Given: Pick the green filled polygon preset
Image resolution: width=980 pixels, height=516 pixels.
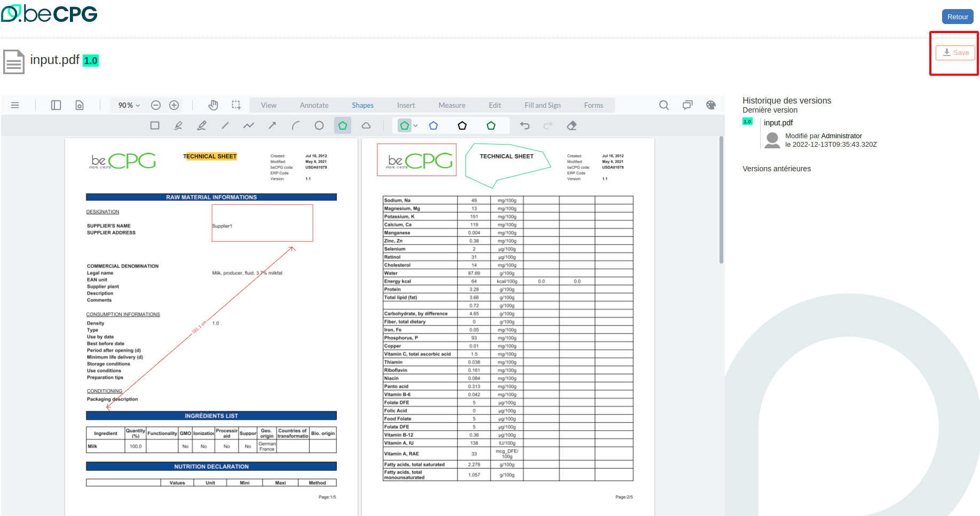Looking at the screenshot, I should [405, 125].
